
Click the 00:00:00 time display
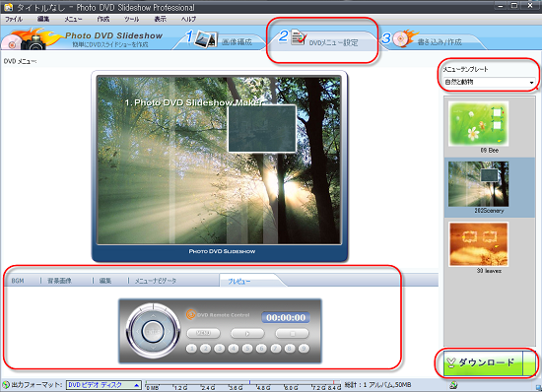286,317
